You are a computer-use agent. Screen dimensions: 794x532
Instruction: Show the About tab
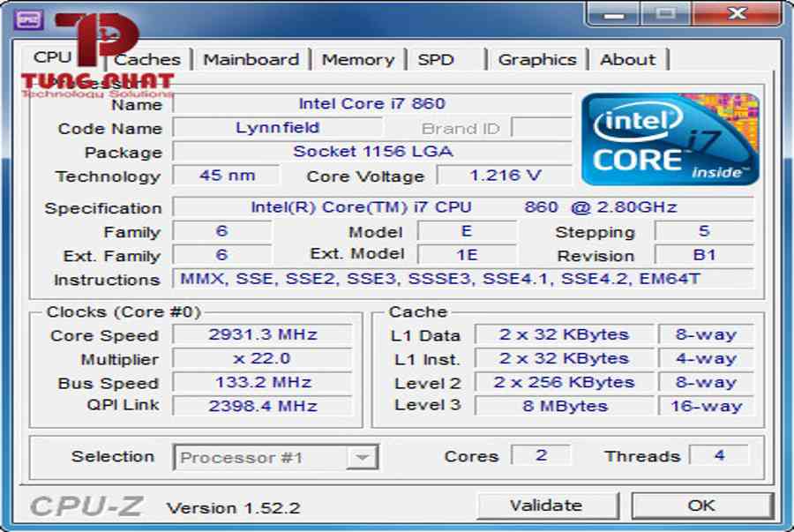(628, 60)
